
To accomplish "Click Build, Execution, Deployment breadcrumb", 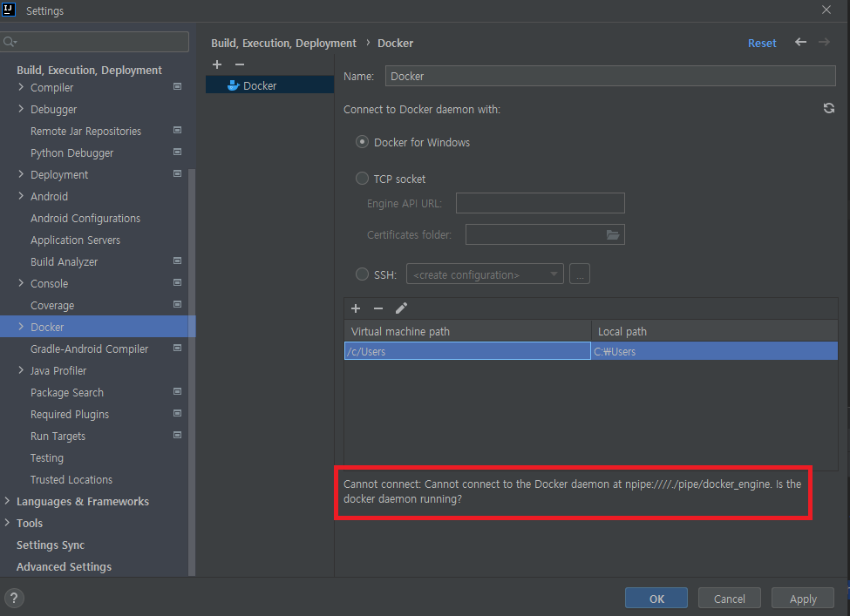I will coord(283,43).
